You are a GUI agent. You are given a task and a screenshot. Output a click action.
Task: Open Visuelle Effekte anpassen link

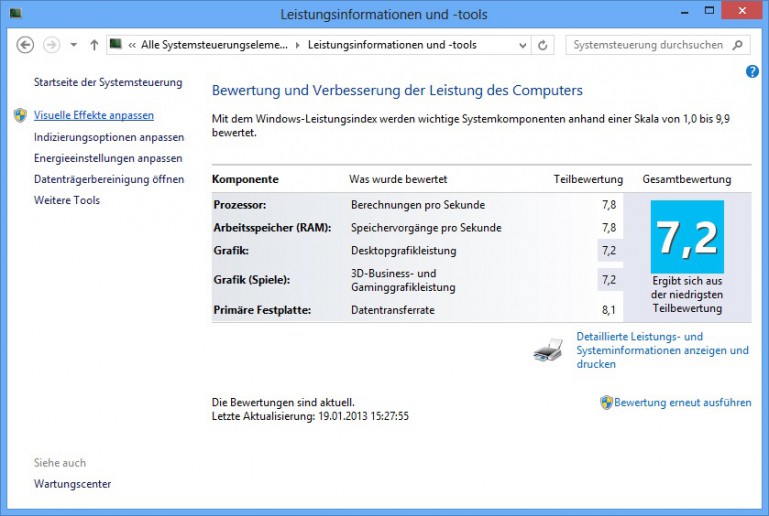94,115
